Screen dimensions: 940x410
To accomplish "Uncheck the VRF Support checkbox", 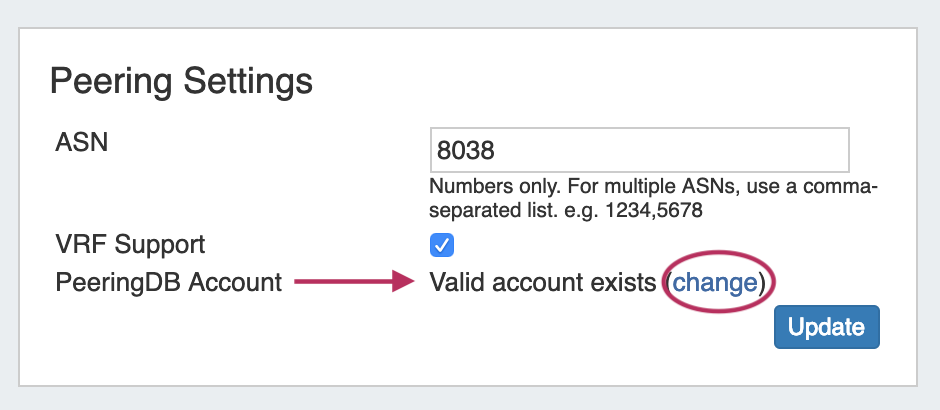I will click(441, 245).
